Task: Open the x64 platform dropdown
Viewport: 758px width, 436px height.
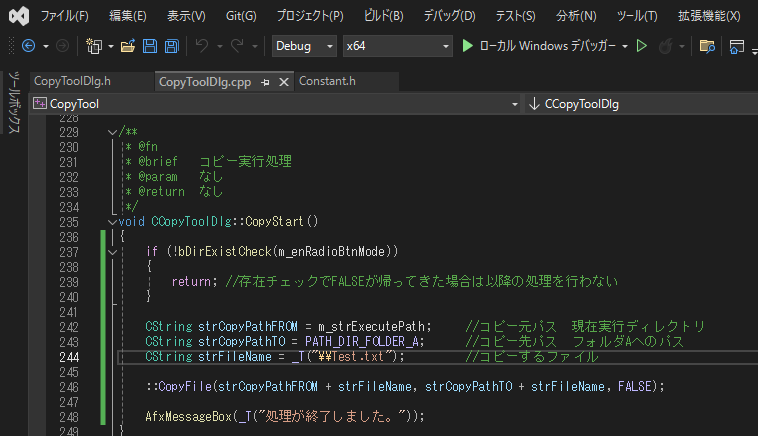Action: (x=396, y=46)
